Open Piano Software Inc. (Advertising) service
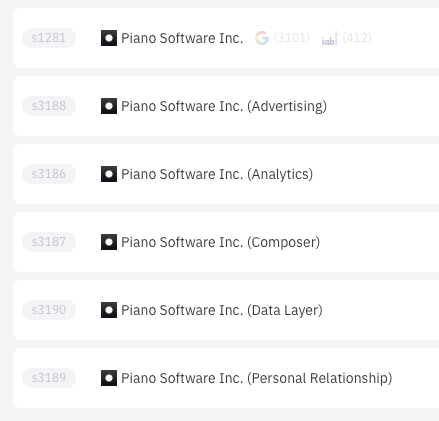The height and width of the screenshot is (421, 439). [x=224, y=106]
